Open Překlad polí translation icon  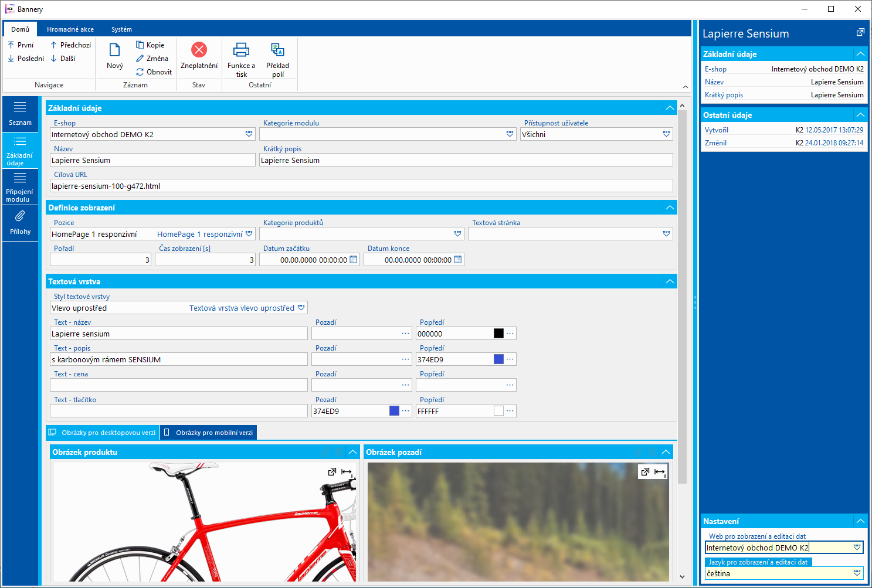(x=277, y=49)
